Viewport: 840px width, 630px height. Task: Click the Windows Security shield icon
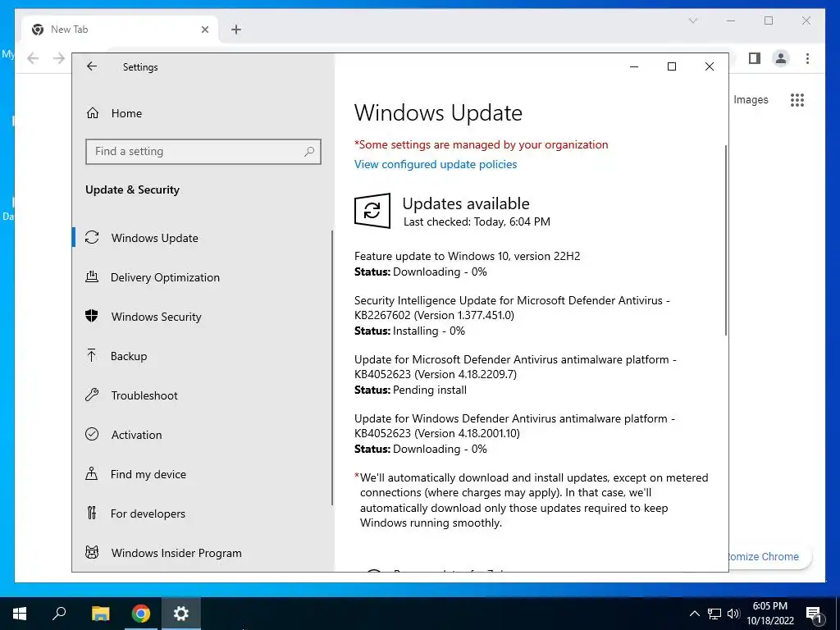(92, 316)
